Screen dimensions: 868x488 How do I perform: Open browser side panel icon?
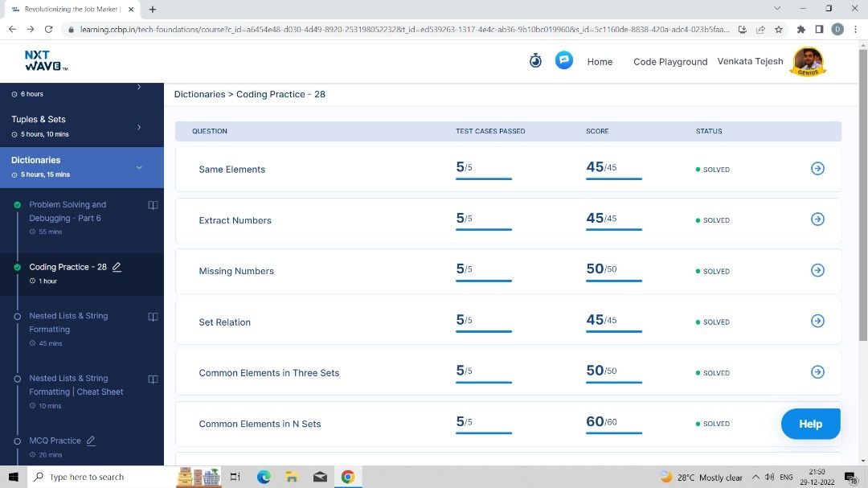point(819,30)
